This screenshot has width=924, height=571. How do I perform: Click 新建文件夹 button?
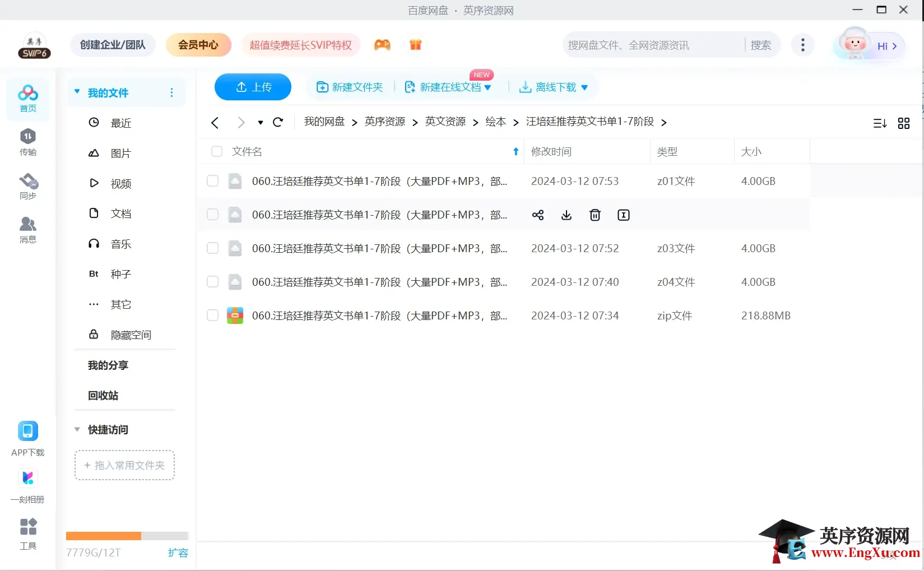pyautogui.click(x=350, y=87)
